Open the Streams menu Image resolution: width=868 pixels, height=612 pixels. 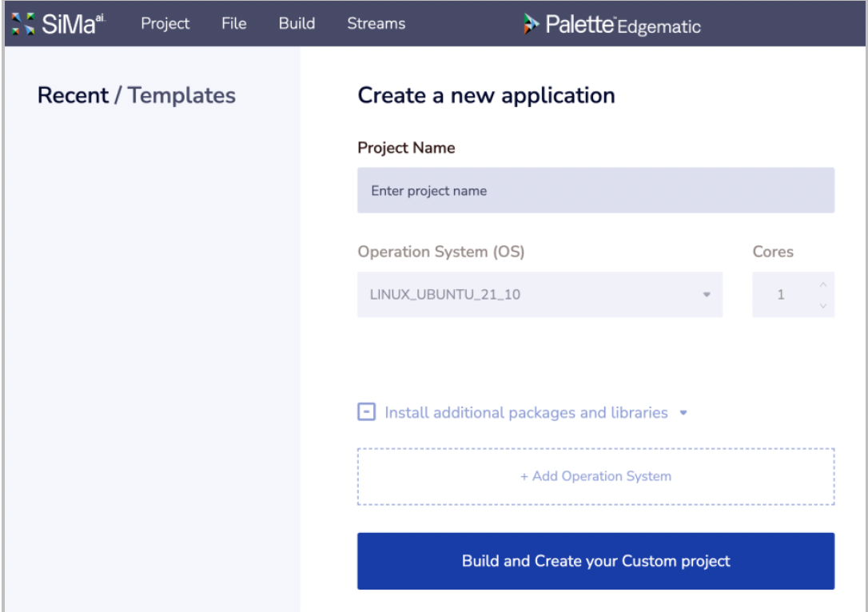(376, 24)
